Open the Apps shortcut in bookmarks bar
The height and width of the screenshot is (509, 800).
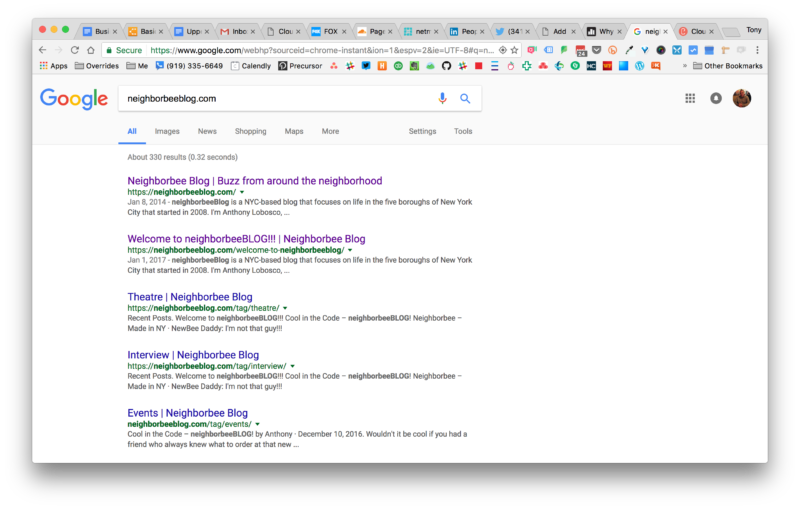(x=54, y=66)
